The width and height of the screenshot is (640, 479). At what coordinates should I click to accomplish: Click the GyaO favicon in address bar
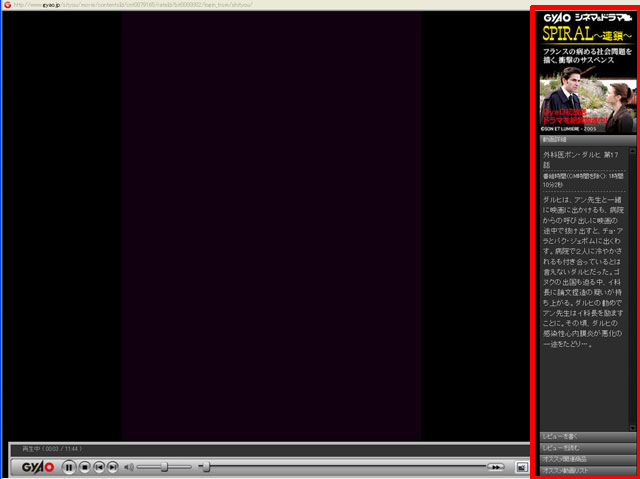(7, 5)
